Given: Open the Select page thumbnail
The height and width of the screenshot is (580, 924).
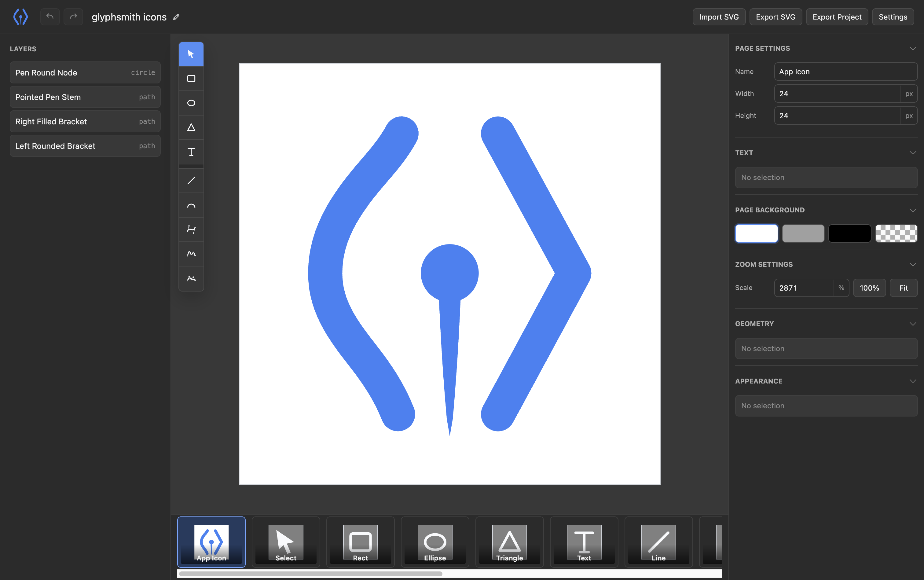Looking at the screenshot, I should pos(286,541).
